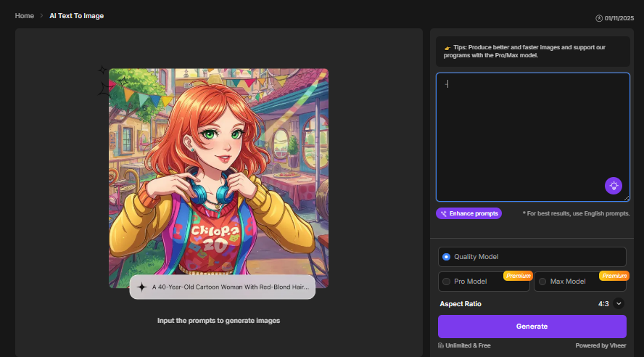Click the credits icon beside the 01/11/2025 date
This screenshot has height=357, width=644.
tap(598, 18)
